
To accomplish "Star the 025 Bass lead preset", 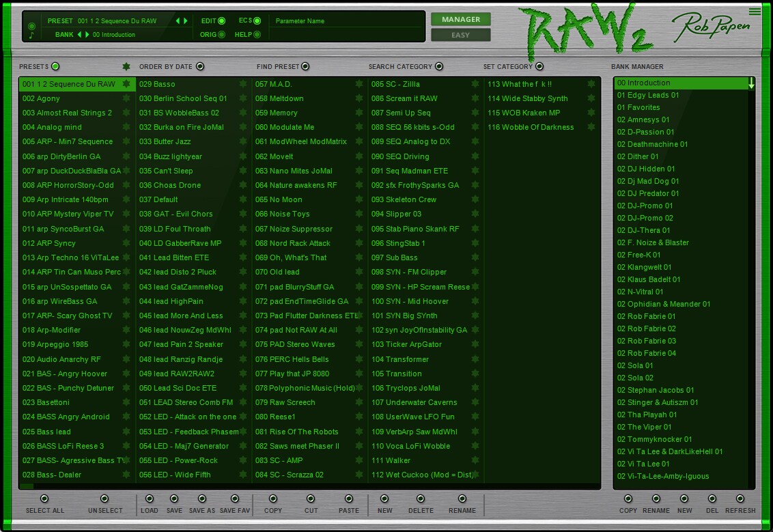I will [126, 432].
